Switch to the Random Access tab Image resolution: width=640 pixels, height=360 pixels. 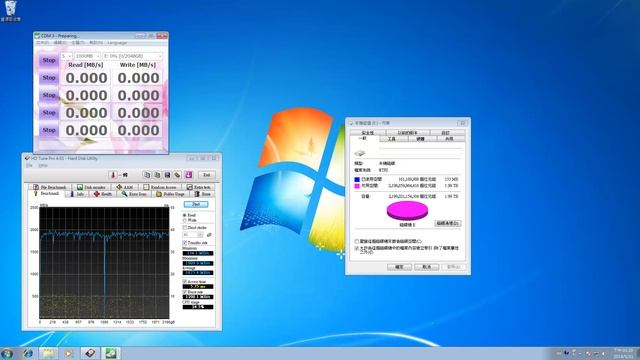click(x=160, y=187)
